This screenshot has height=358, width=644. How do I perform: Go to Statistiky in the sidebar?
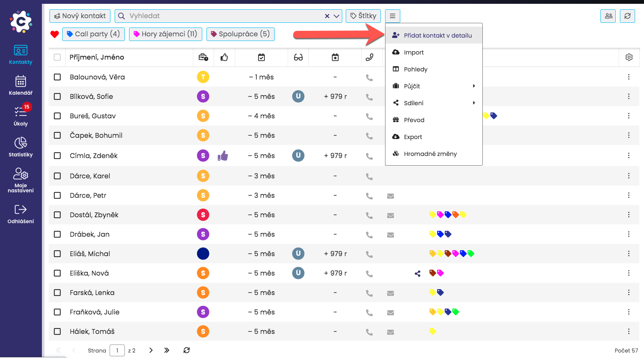pos(20,147)
